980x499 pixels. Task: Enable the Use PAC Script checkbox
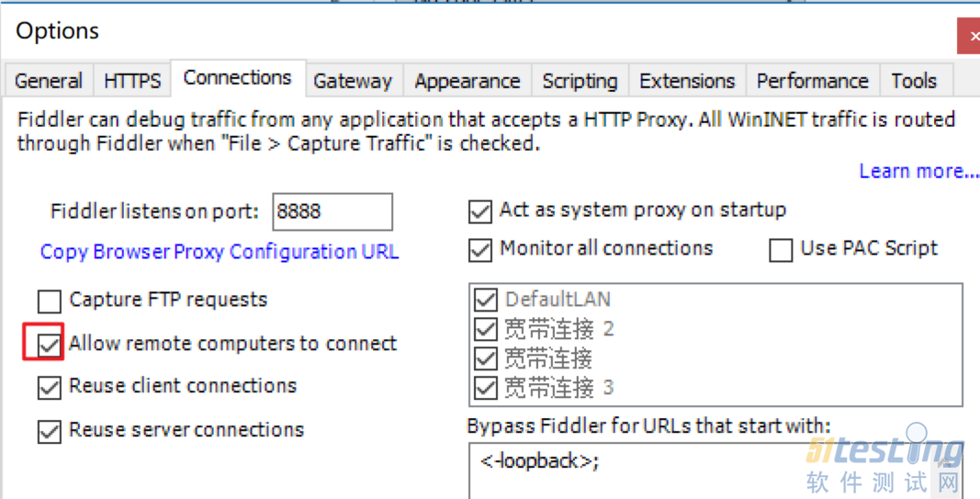point(781,249)
